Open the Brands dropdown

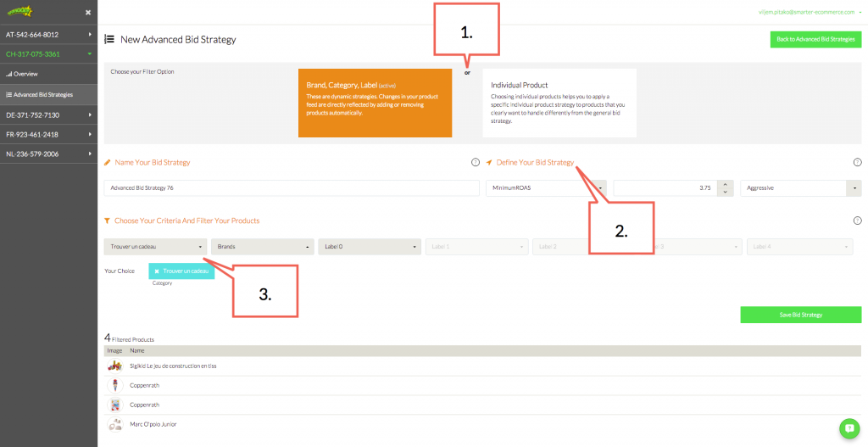pos(263,247)
